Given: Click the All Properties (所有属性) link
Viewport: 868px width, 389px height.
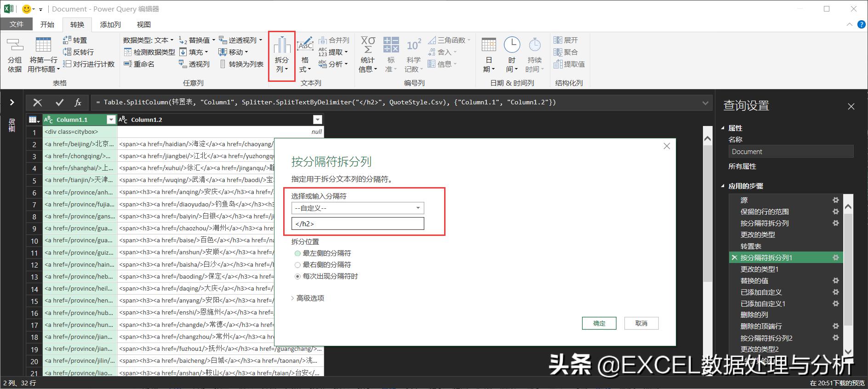Looking at the screenshot, I should [742, 166].
